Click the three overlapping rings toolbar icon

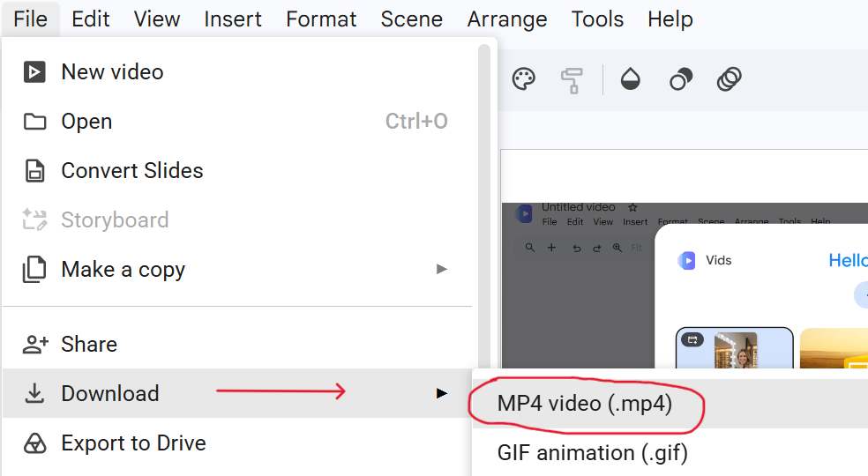(x=730, y=79)
